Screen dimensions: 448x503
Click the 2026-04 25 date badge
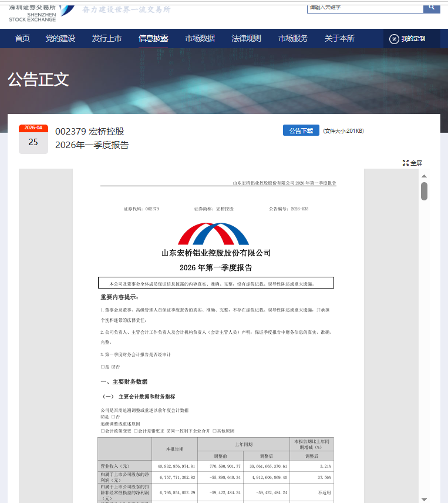click(33, 139)
